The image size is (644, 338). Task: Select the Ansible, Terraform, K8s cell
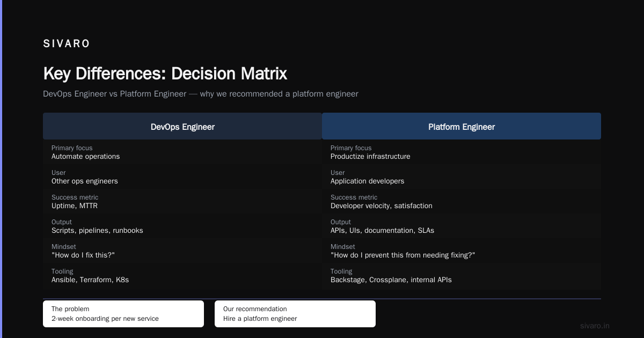[182, 276]
